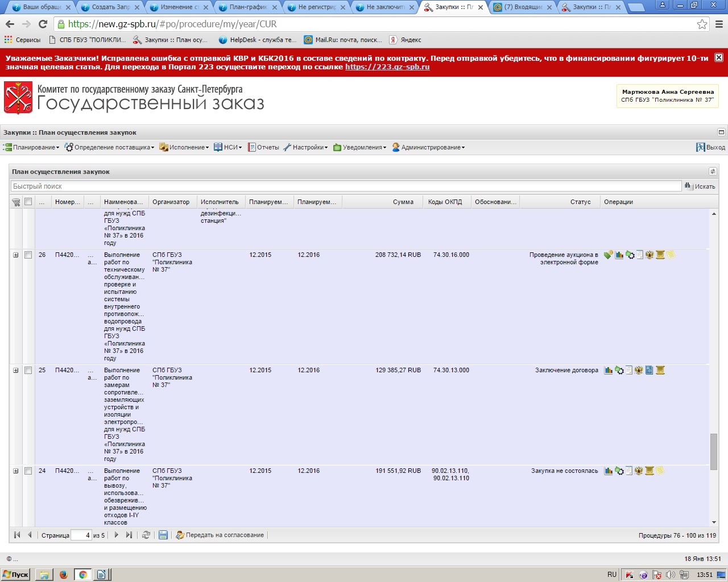Open the Планирование dropdown menu
Viewport: 728px width, 582px height.
(x=31, y=147)
